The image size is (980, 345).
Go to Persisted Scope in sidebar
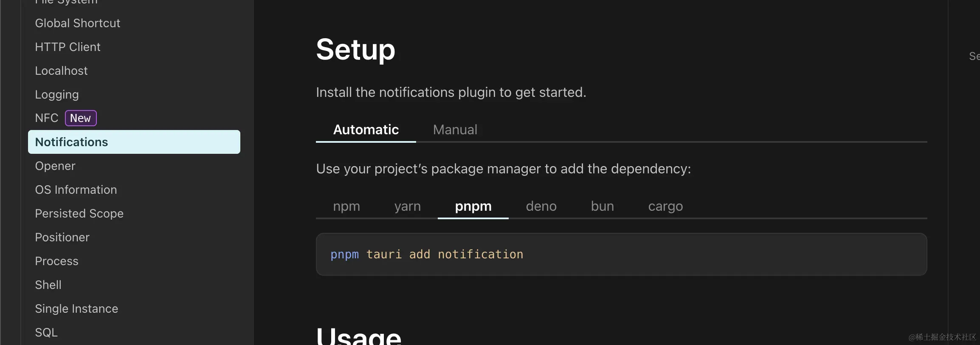(x=79, y=213)
